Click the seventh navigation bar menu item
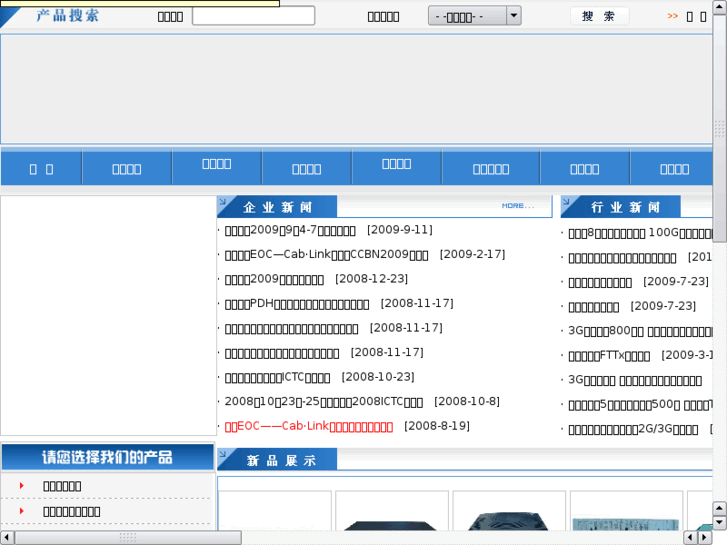 pos(585,169)
